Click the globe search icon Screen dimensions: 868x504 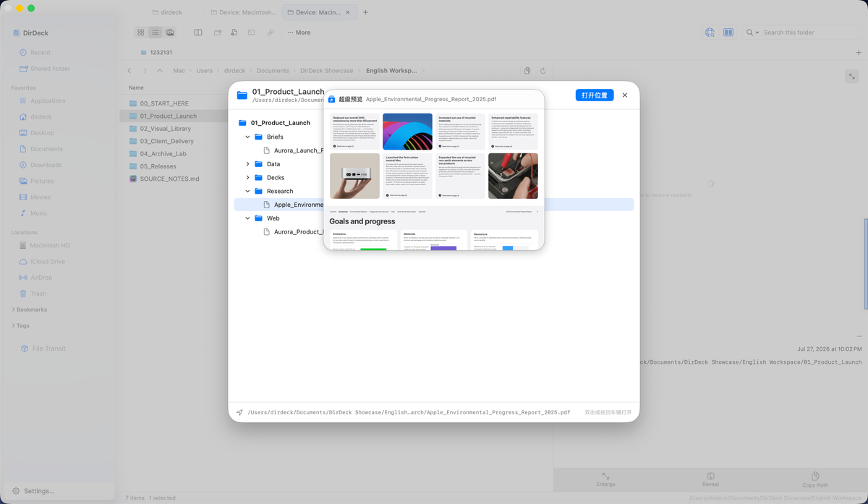[x=710, y=33]
